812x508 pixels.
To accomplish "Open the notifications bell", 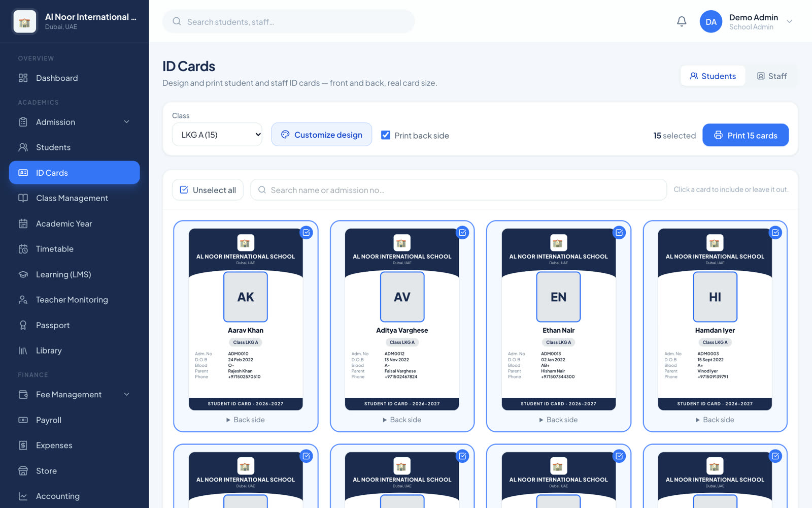I will click(x=682, y=21).
